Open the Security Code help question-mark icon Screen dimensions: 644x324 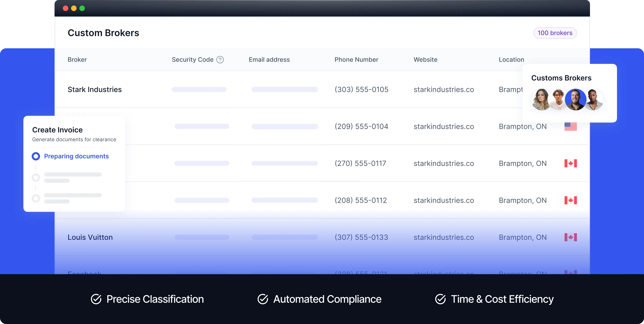220,60
